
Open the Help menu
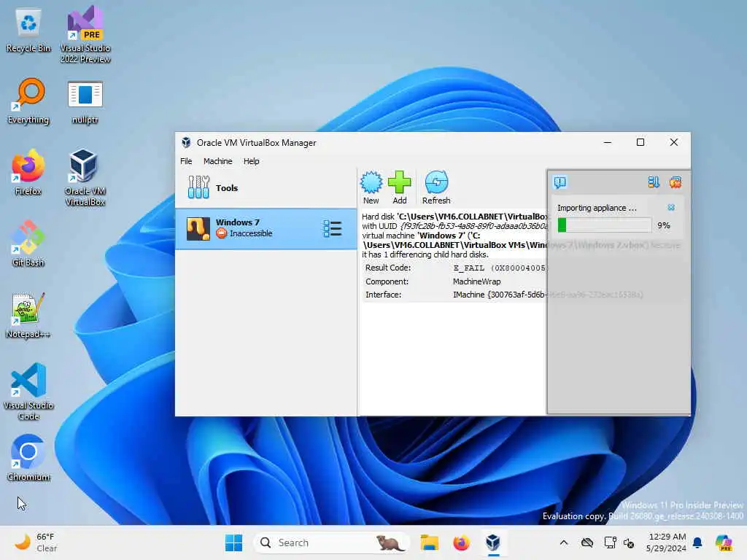tap(251, 161)
